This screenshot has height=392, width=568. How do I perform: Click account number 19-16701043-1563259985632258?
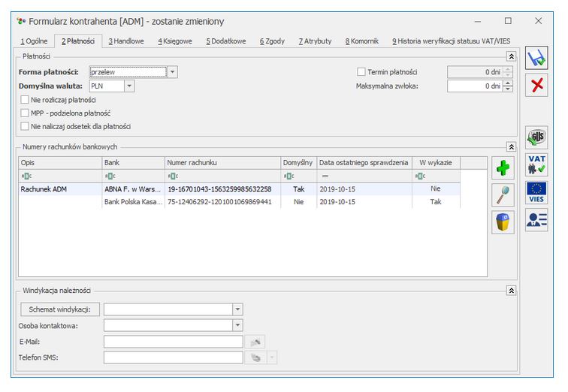pyautogui.click(x=219, y=189)
